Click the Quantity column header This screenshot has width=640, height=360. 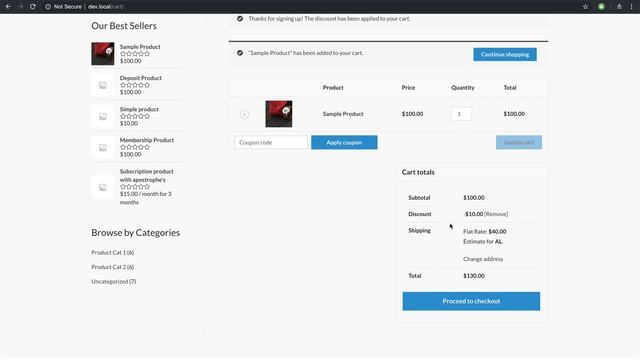463,88
